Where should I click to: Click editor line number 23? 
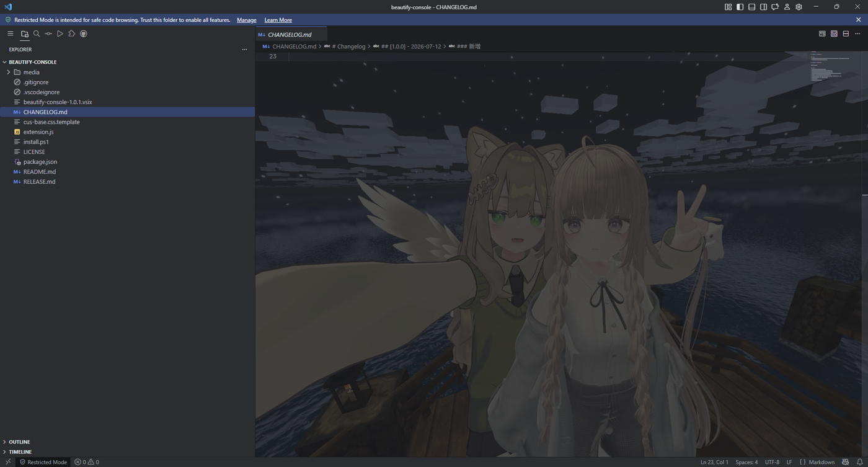tap(273, 56)
